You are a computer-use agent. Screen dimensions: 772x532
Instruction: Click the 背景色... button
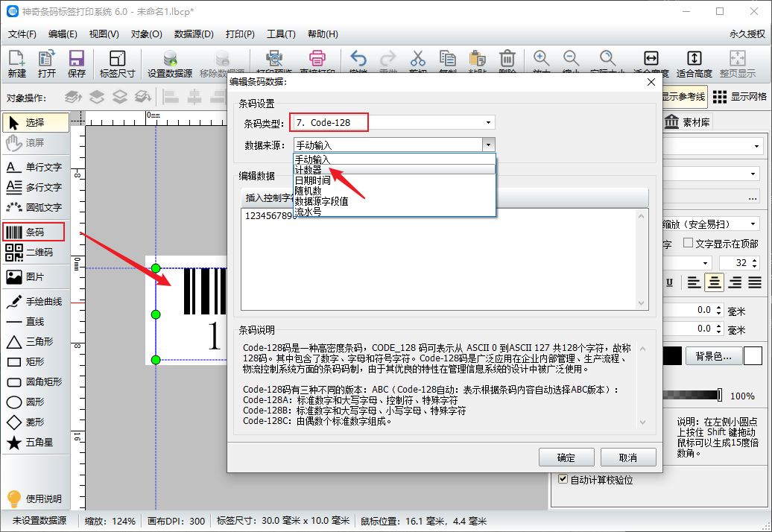click(713, 356)
